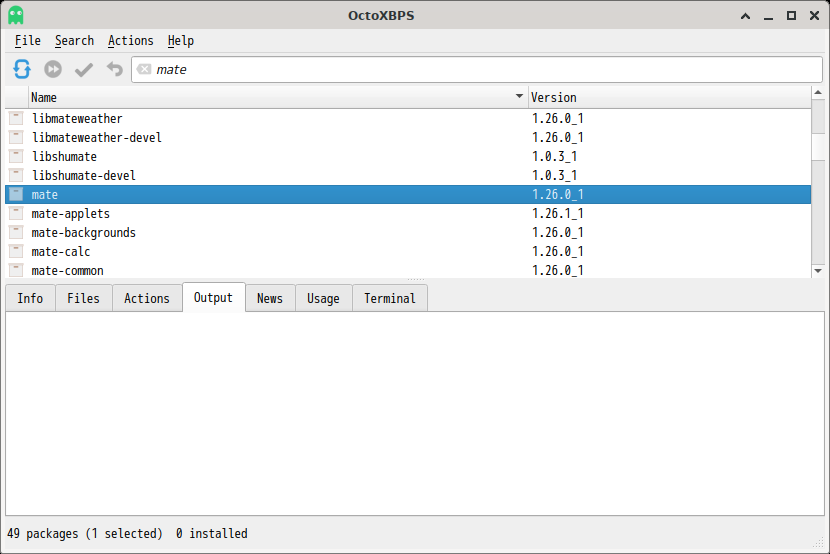Click status text '49 packages (1 selected)'
This screenshot has width=830, height=554.
85,533
